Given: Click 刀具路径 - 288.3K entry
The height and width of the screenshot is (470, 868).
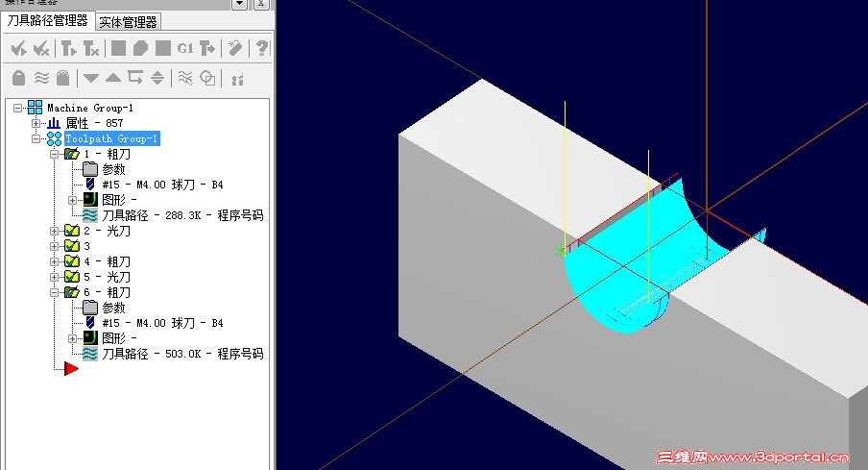Looking at the screenshot, I should click(182, 215).
